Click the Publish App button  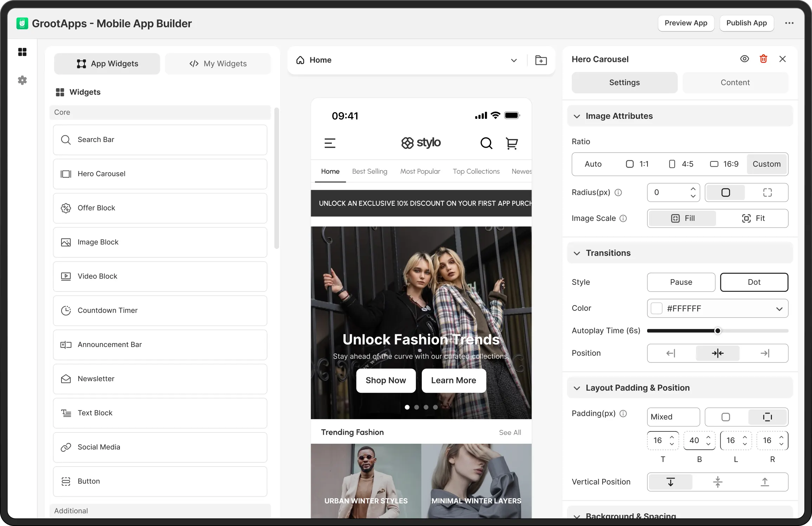(746, 23)
